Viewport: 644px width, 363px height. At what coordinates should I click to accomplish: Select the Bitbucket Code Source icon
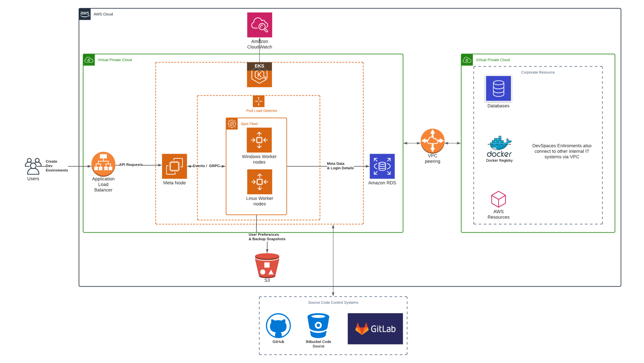[318, 326]
